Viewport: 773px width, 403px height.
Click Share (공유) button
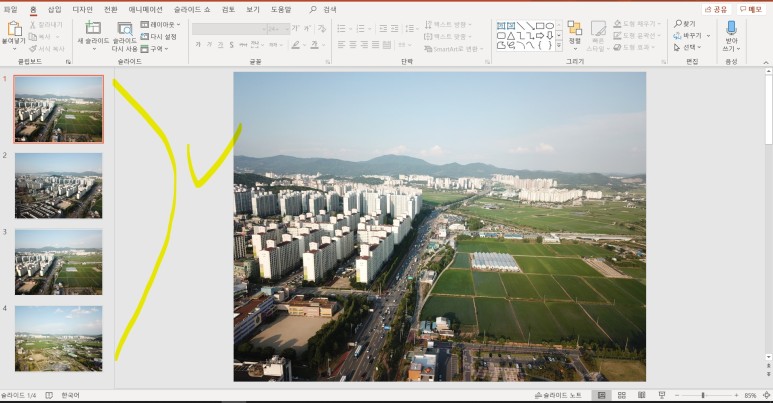(x=716, y=9)
